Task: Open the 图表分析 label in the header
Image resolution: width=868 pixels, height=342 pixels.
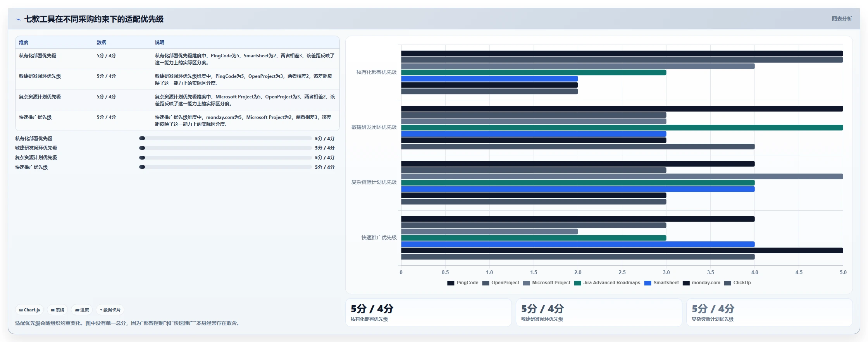Action: (842, 19)
